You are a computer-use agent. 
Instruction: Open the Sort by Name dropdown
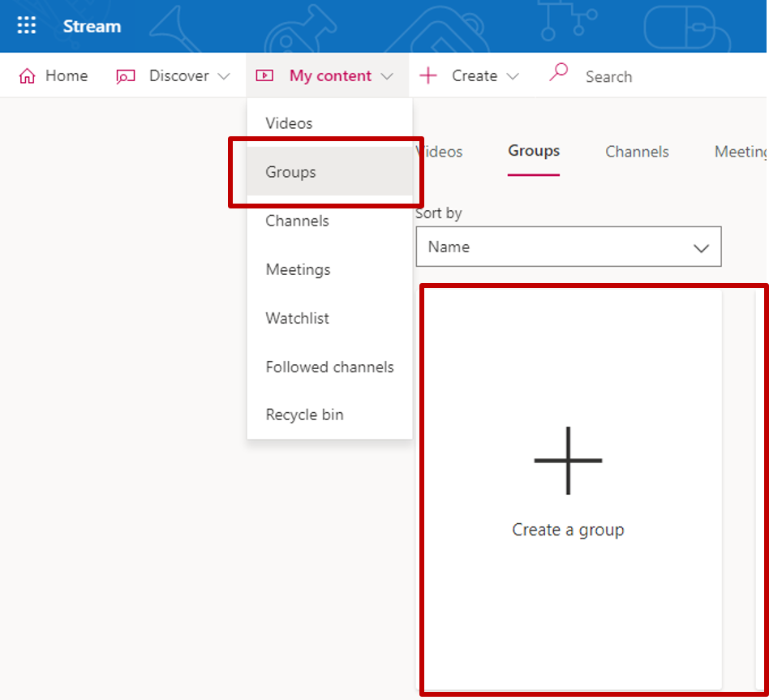pos(568,247)
